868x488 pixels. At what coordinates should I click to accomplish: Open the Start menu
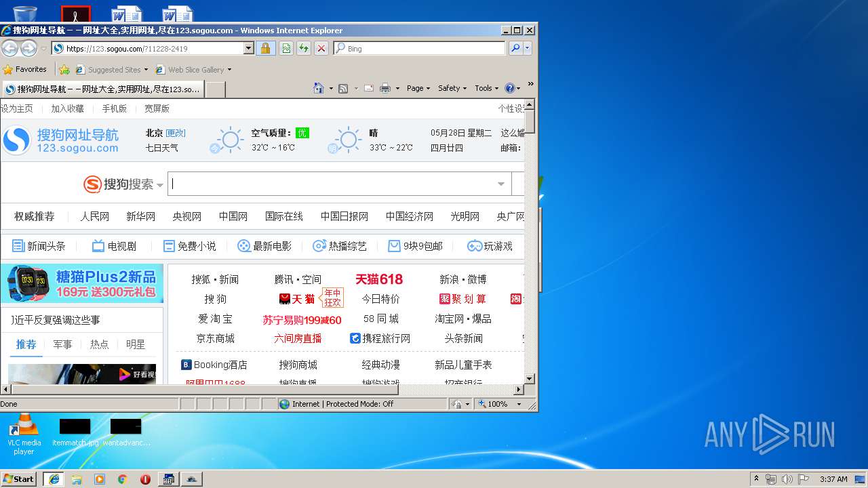point(19,479)
